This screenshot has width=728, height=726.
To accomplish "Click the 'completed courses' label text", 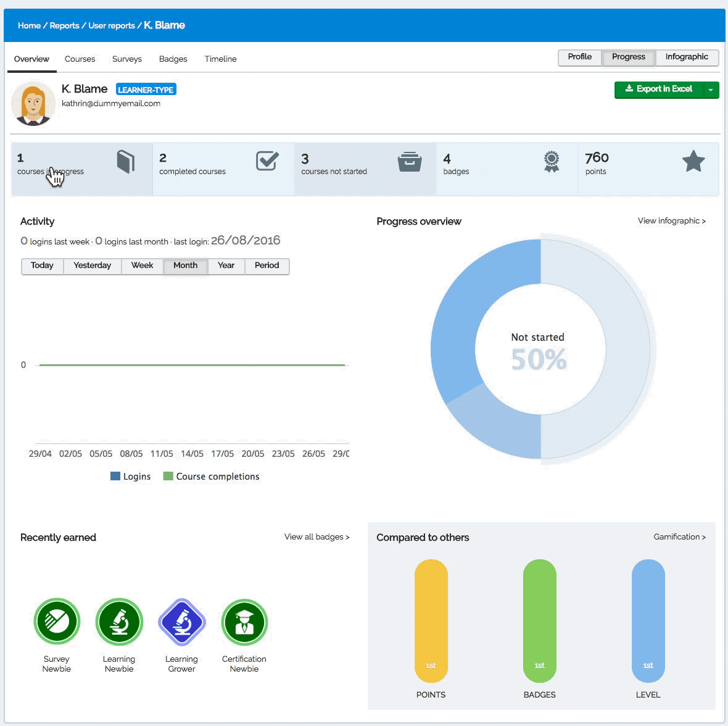I will point(192,172).
